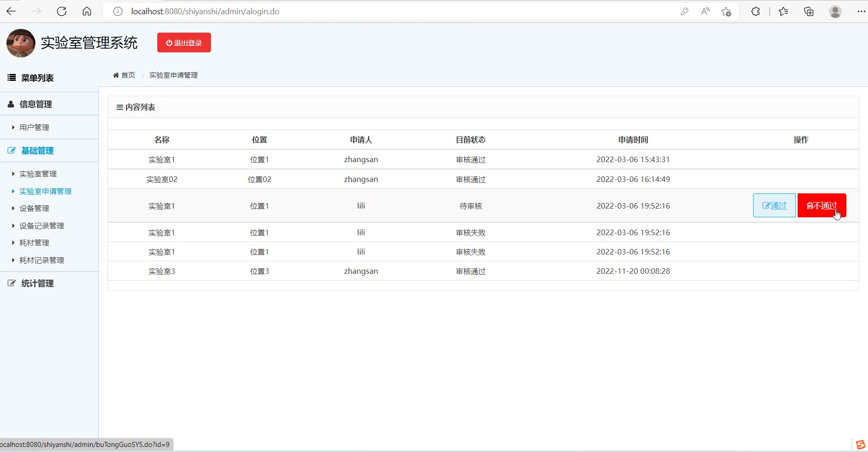Open 用户管理 in the sidebar
The height and width of the screenshot is (452, 868).
pos(34,127)
